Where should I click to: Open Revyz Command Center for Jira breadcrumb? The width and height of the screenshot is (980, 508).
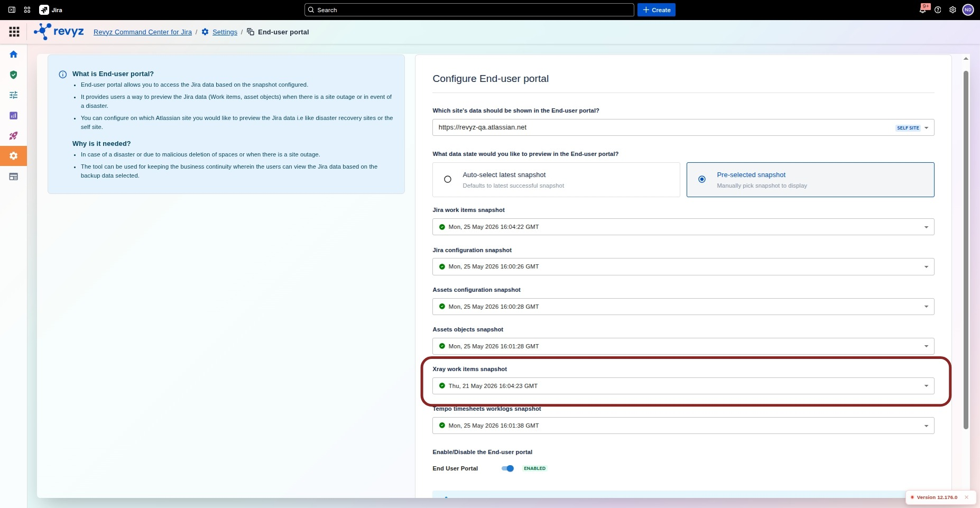(143, 32)
